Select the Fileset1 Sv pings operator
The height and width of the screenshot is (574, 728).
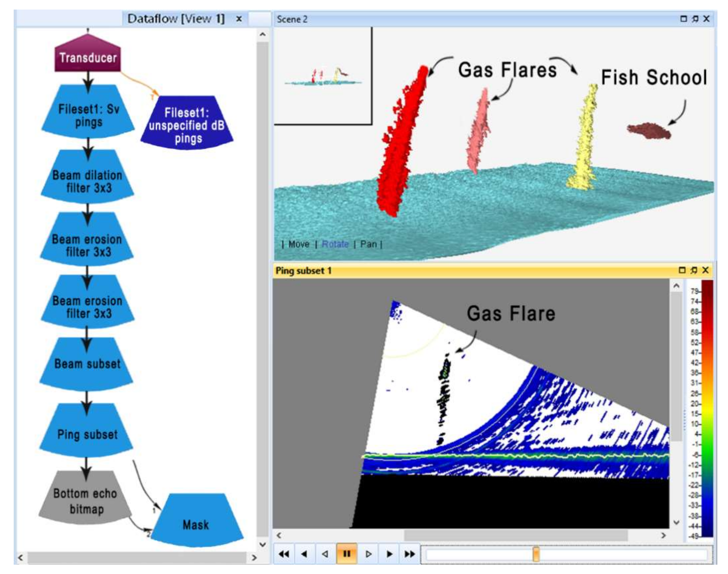click(x=88, y=115)
